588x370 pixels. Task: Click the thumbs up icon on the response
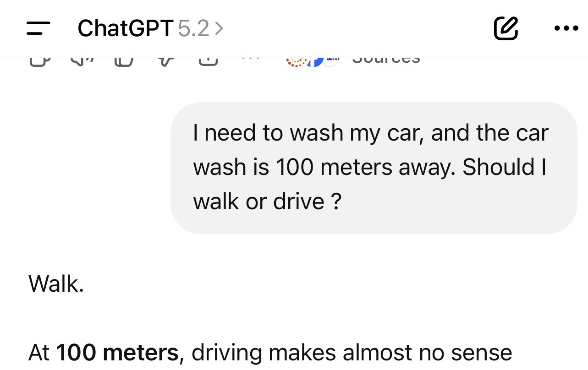tap(123, 61)
